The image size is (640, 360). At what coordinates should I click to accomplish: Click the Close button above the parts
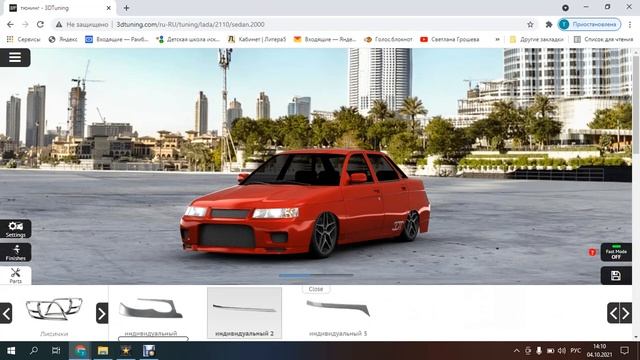click(316, 289)
